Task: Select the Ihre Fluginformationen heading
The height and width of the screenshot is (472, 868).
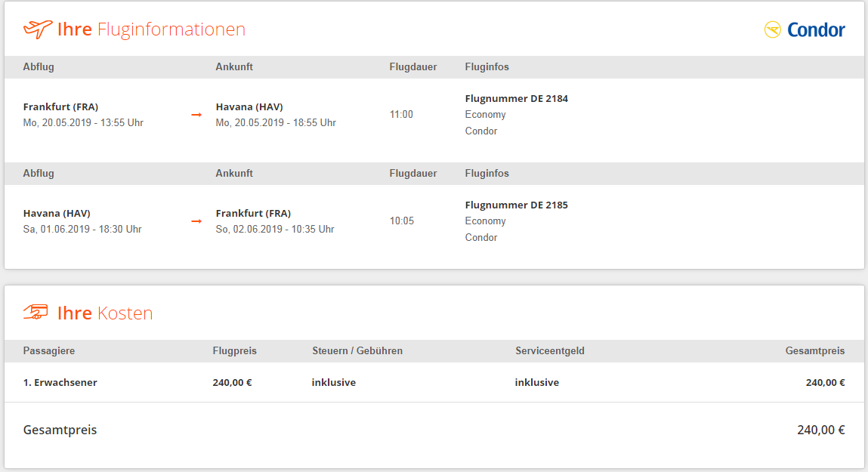Action: pos(151,29)
